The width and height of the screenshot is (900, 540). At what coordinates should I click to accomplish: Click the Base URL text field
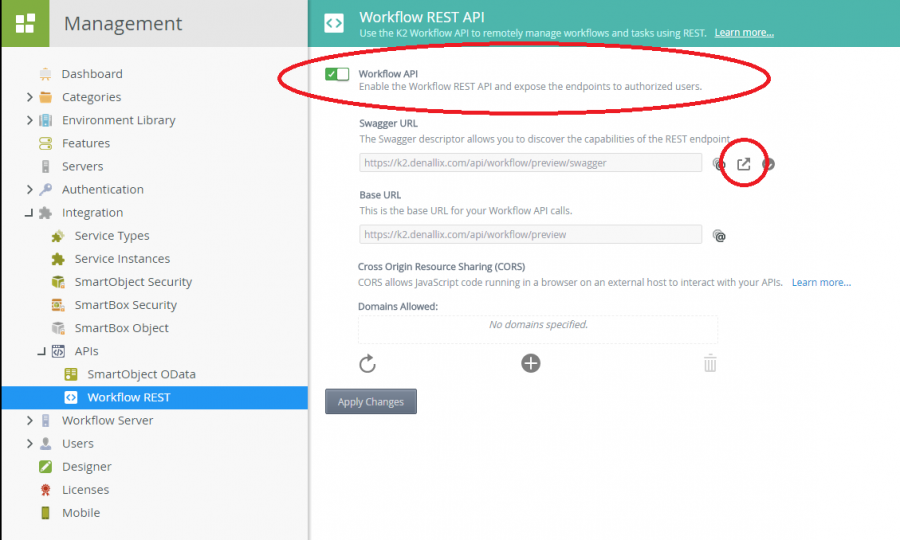530,234
